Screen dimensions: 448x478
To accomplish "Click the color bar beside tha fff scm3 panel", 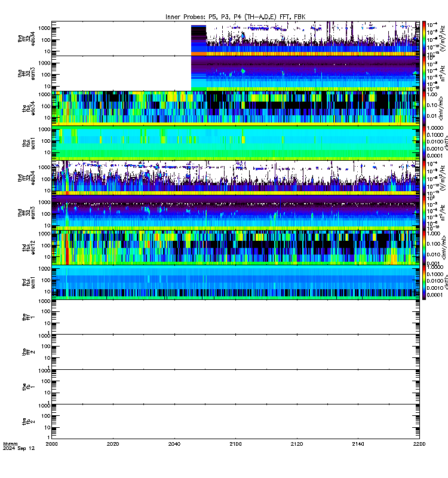I will pos(424,73).
